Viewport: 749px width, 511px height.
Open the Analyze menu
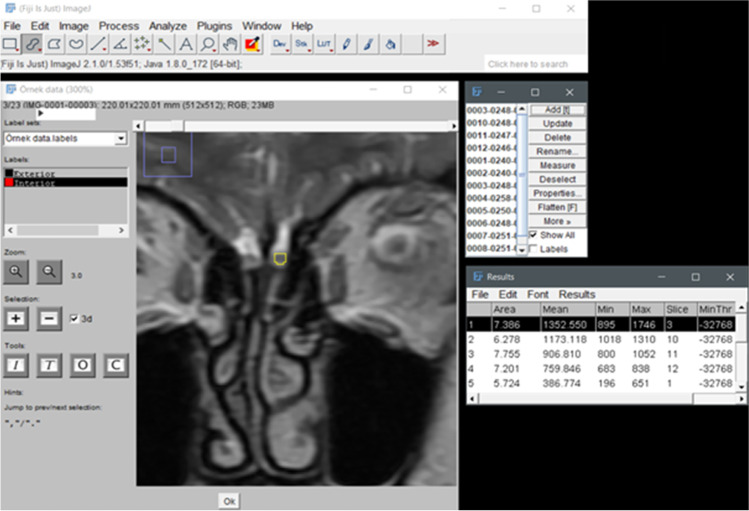coord(168,26)
